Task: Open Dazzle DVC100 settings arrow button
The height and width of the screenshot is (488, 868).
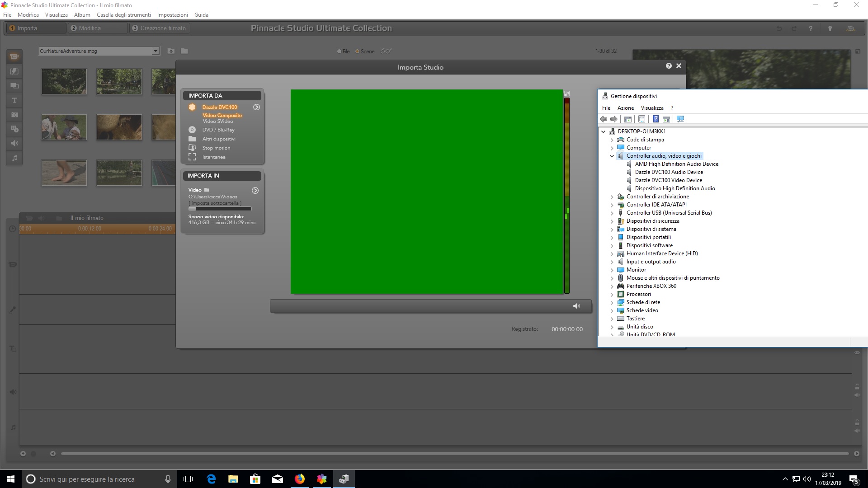Action: (x=256, y=107)
